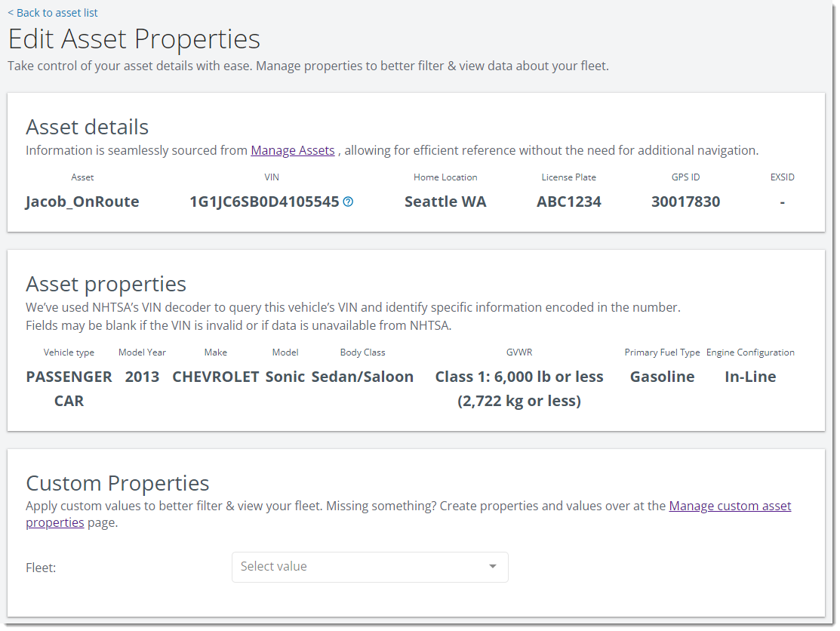Select the Jacob_OnRoute asset name
This screenshot has width=840, height=631.
[82, 202]
